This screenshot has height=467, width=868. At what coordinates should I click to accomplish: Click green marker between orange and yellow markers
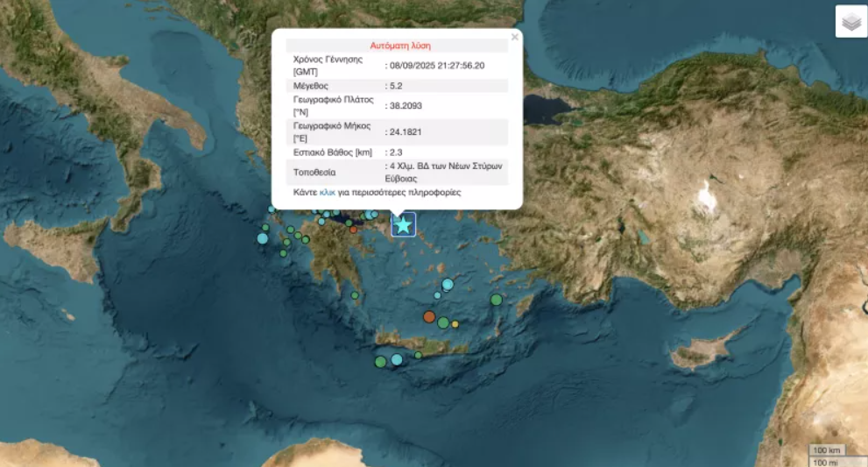coord(443,321)
